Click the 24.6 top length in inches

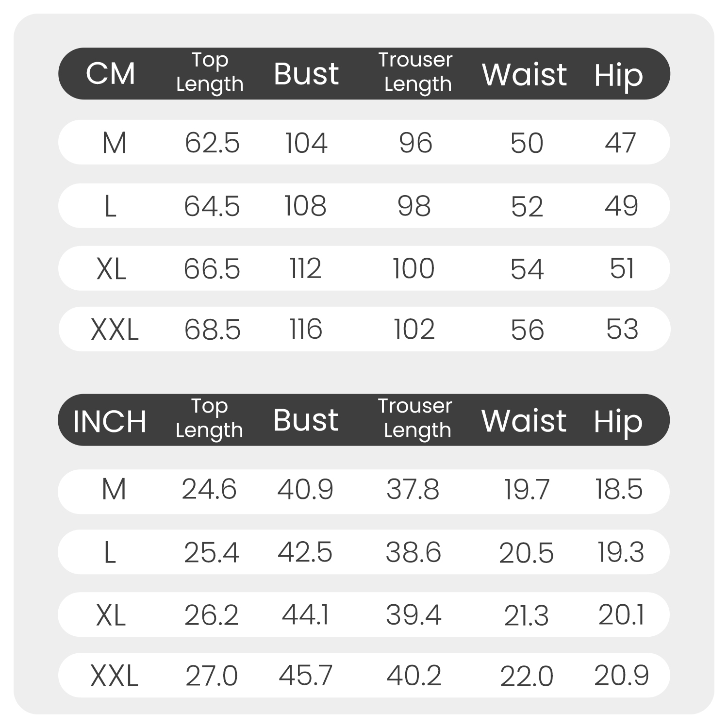[x=209, y=489]
